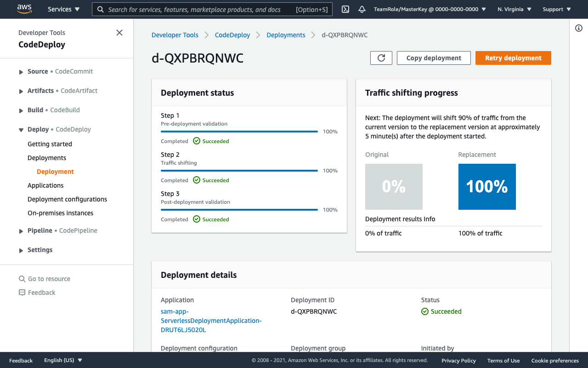Open the Privacy Policy footer link
The image size is (588, 368).
[458, 361]
